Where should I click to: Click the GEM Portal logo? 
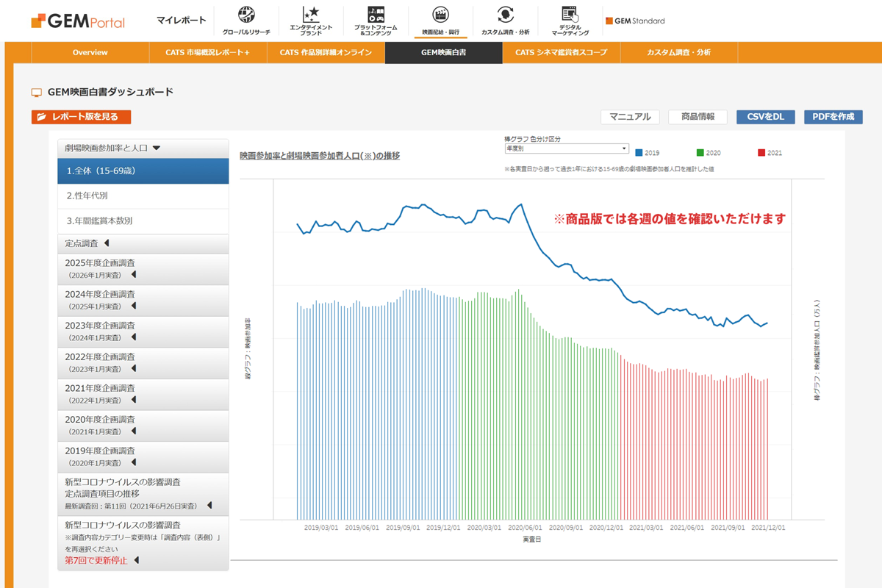click(x=78, y=21)
